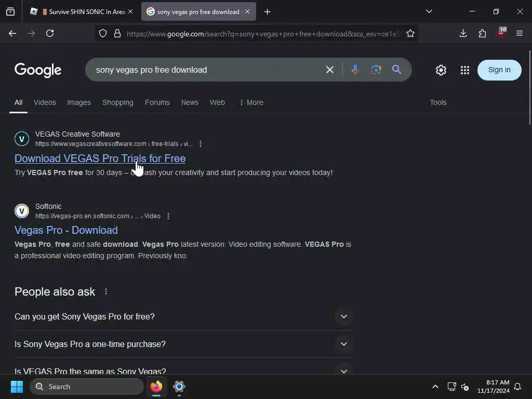532x399 pixels.
Task: Open search Tools options
Action: (x=438, y=102)
